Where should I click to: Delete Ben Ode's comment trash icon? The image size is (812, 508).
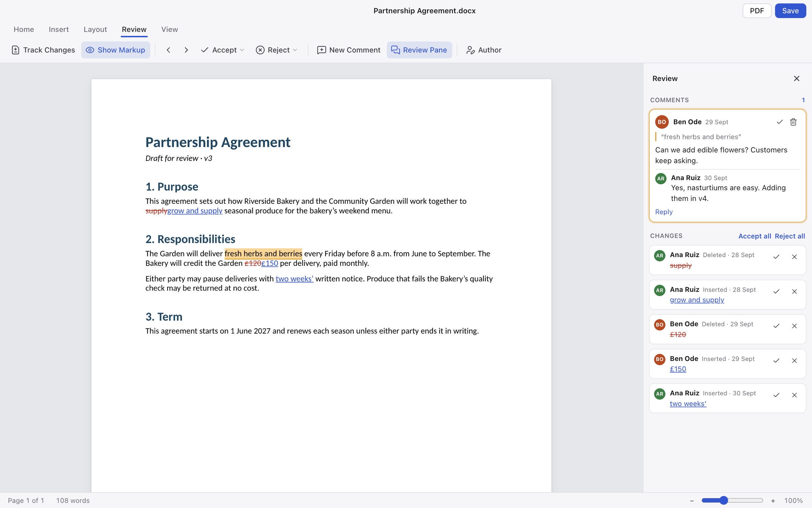point(793,122)
